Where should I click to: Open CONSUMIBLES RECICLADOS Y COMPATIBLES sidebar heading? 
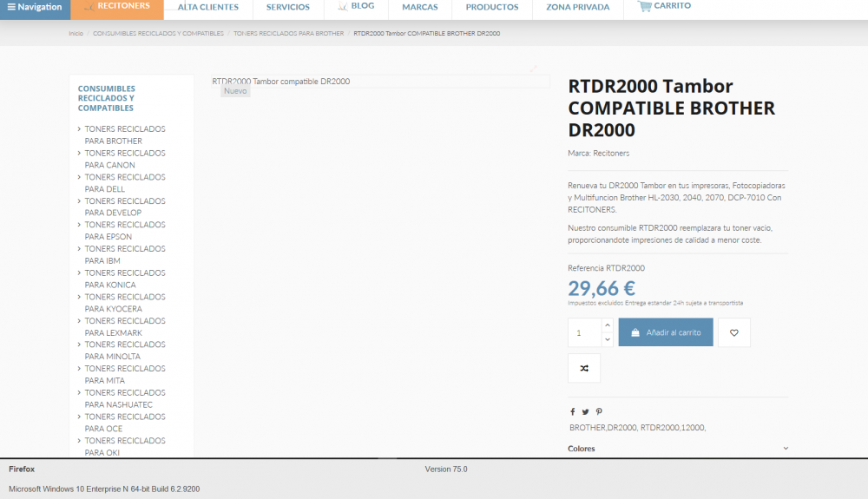(x=106, y=98)
